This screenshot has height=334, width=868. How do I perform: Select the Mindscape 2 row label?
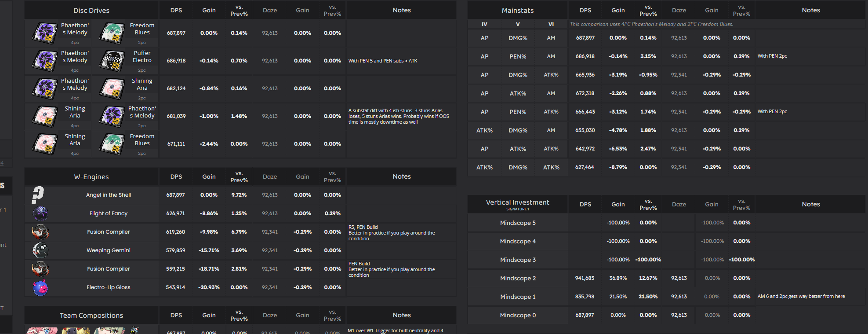[x=518, y=278]
